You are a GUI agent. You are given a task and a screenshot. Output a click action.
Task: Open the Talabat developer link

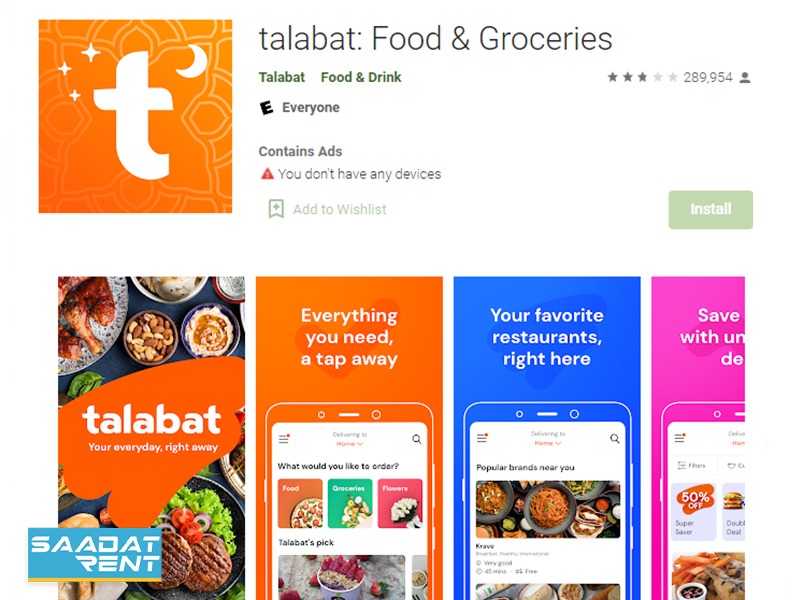point(282,77)
